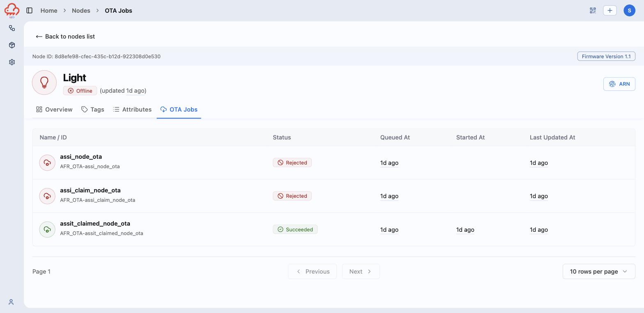This screenshot has width=644, height=313.
Task: Click AFR_OTA-assi_node_ota ID text
Action: [90, 167]
